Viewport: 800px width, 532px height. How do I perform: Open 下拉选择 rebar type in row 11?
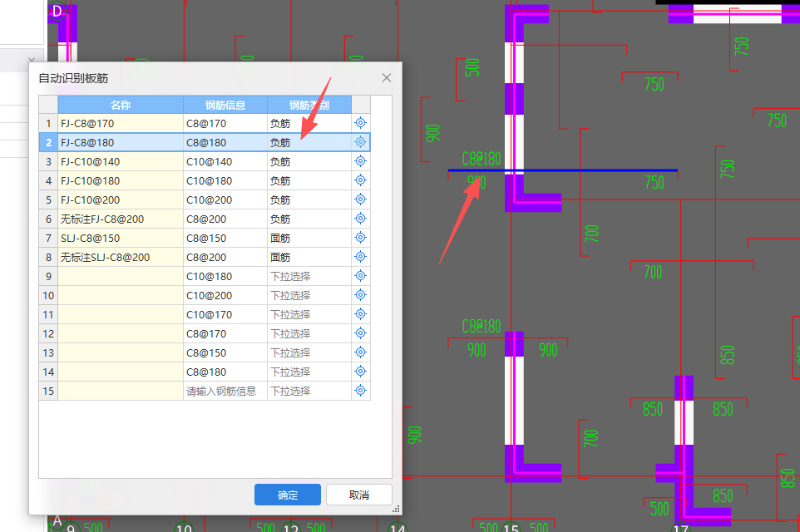(x=309, y=315)
